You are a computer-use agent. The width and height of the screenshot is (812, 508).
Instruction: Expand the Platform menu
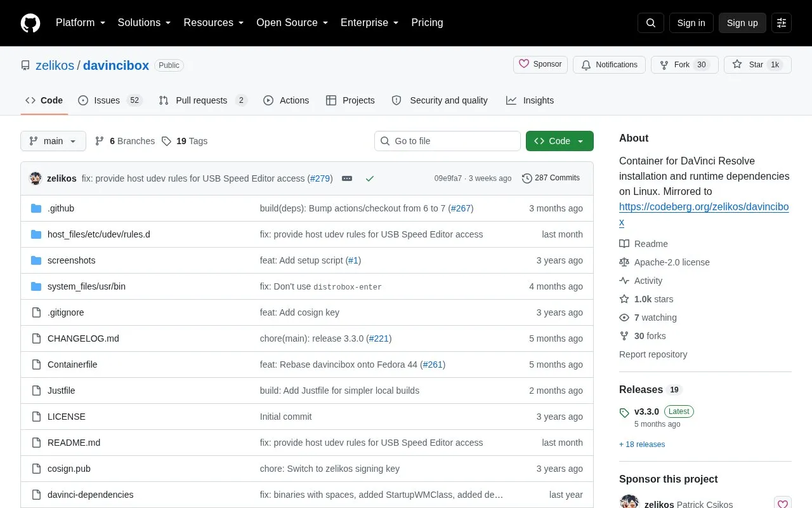pos(81,23)
